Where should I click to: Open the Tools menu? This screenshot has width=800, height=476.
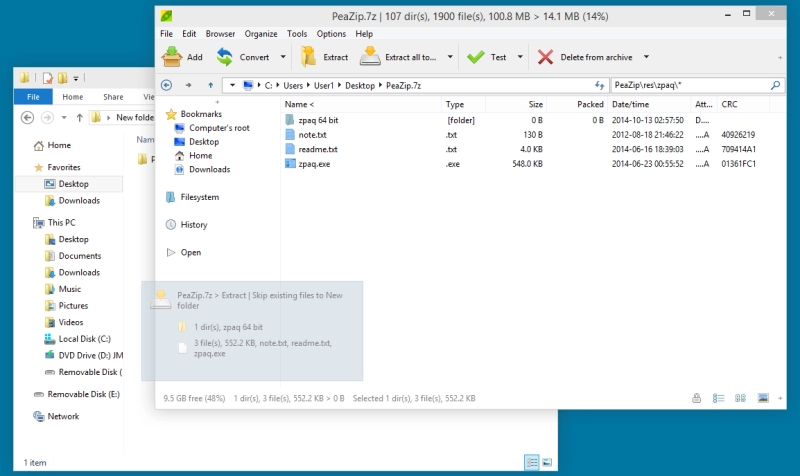click(297, 34)
